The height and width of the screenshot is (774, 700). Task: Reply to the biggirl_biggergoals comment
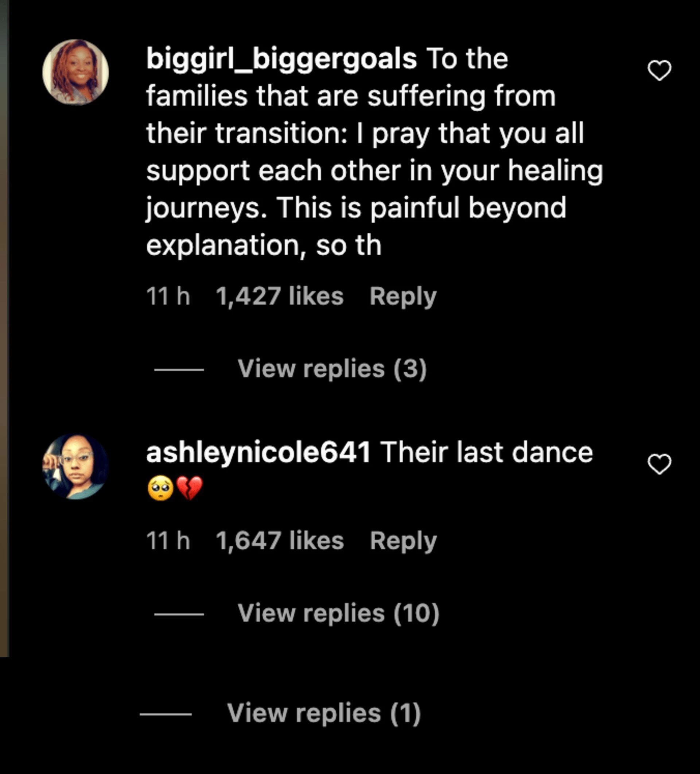[403, 297]
